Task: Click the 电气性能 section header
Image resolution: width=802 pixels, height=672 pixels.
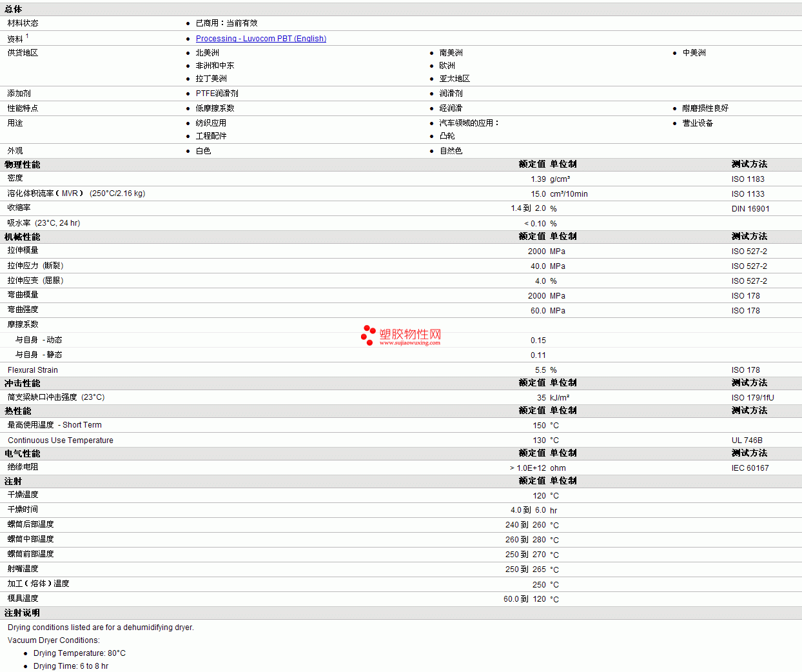Action: (23, 453)
